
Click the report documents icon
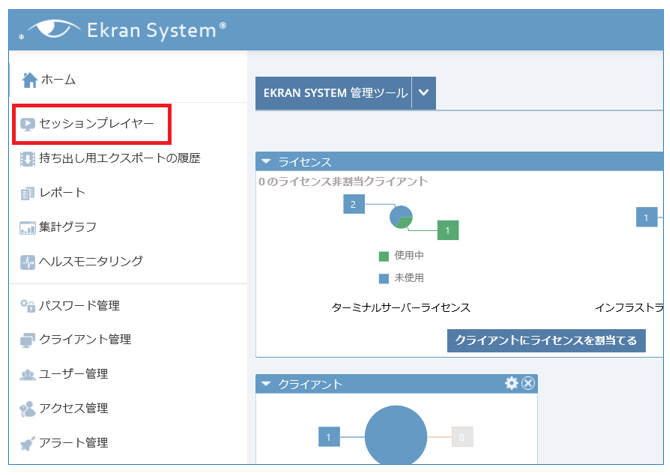point(27,194)
